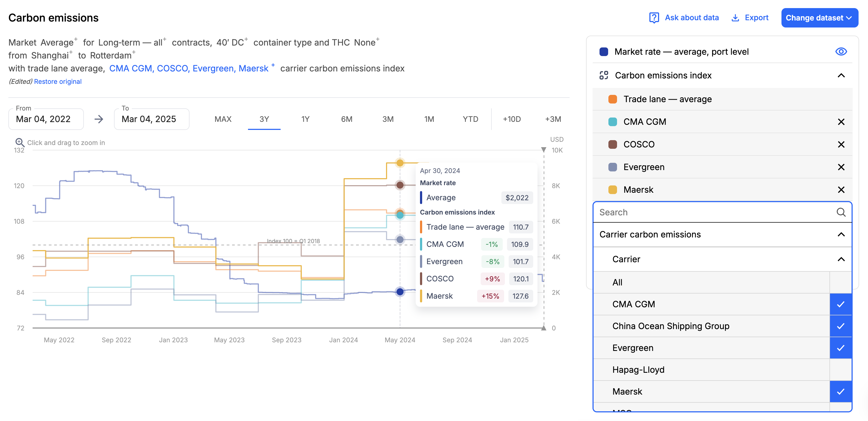Image resolution: width=868 pixels, height=421 pixels.
Task: Click the tooltip value '$2,022'
Action: 517,198
